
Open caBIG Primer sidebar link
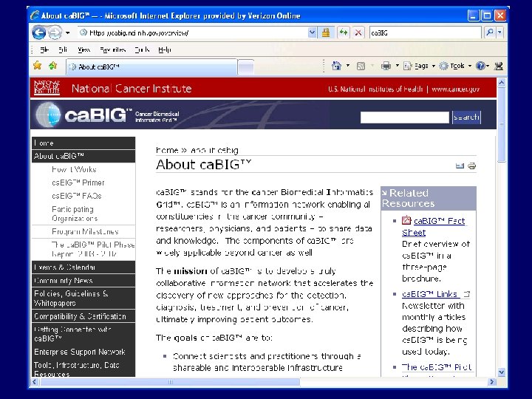click(78, 183)
